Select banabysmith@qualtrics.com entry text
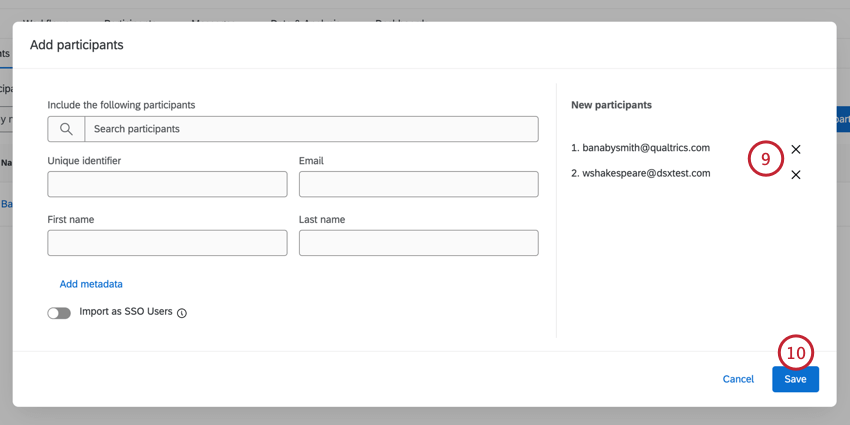Image resolution: width=850 pixels, height=425 pixels. coord(646,147)
